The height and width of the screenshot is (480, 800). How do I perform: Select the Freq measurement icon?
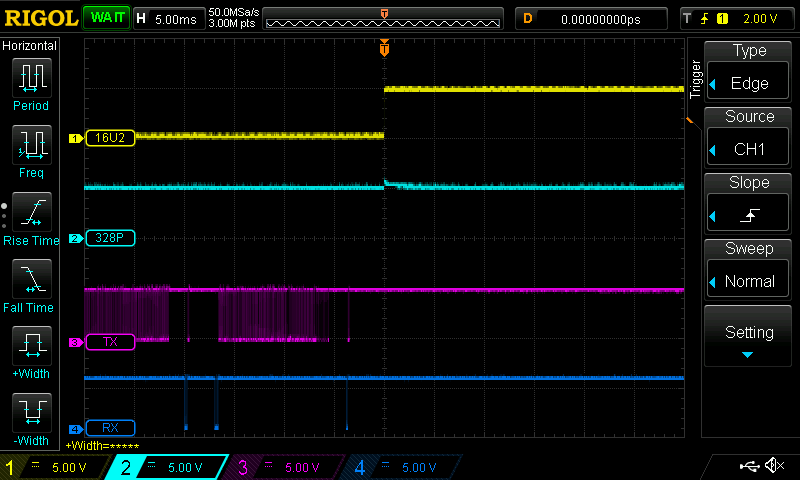tap(32, 144)
